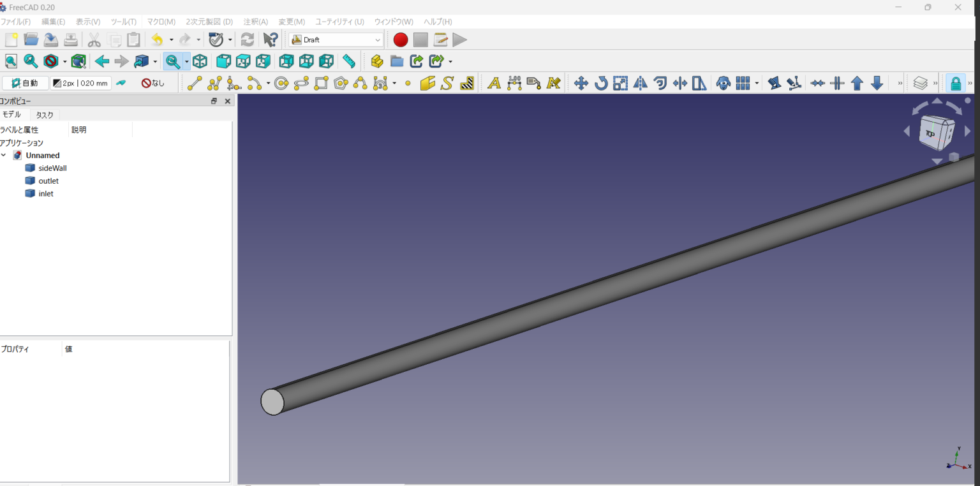Toggle construction mode in Draft toolbar
Image resolution: width=980 pixels, height=486 pixels.
(121, 83)
